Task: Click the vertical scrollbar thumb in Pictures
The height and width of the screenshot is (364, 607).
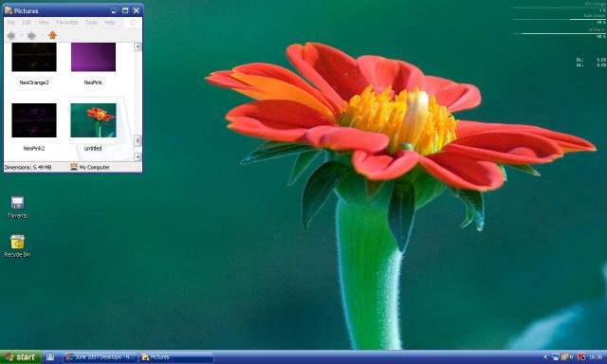Action: click(x=138, y=140)
